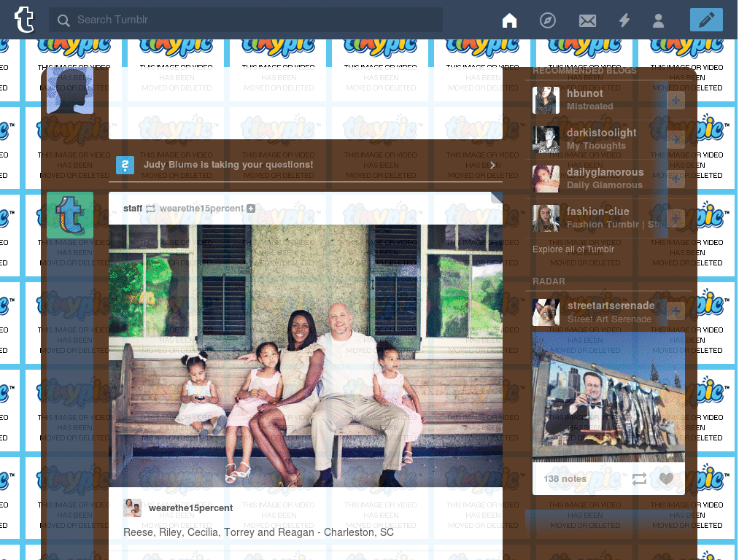Click the reblog arrows beside staff
The height and width of the screenshot is (560, 747).
tap(150, 209)
